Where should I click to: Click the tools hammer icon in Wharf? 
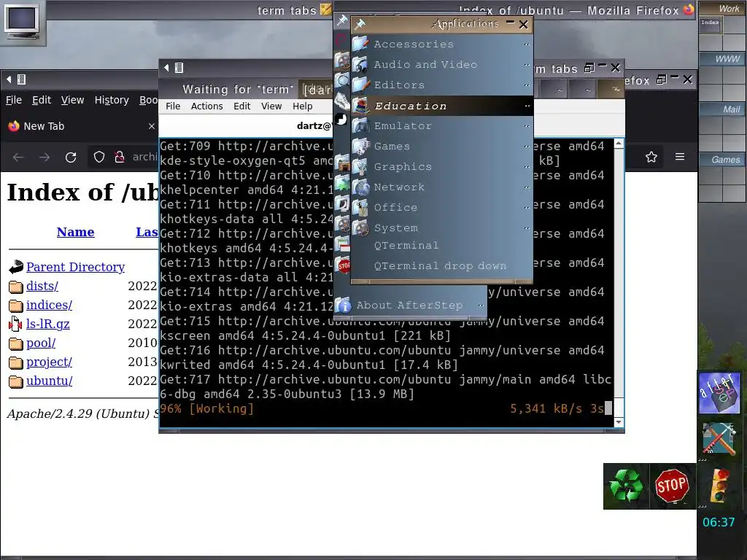[x=719, y=439]
